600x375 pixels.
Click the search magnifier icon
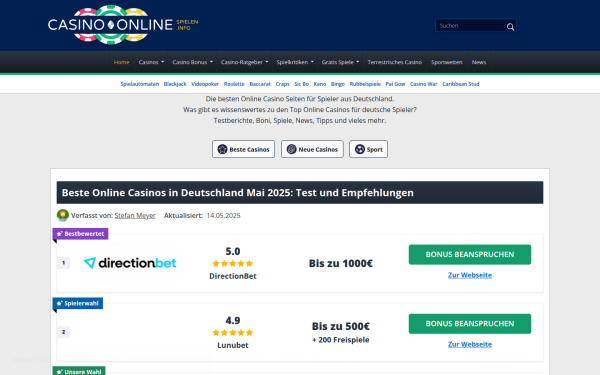tap(510, 26)
